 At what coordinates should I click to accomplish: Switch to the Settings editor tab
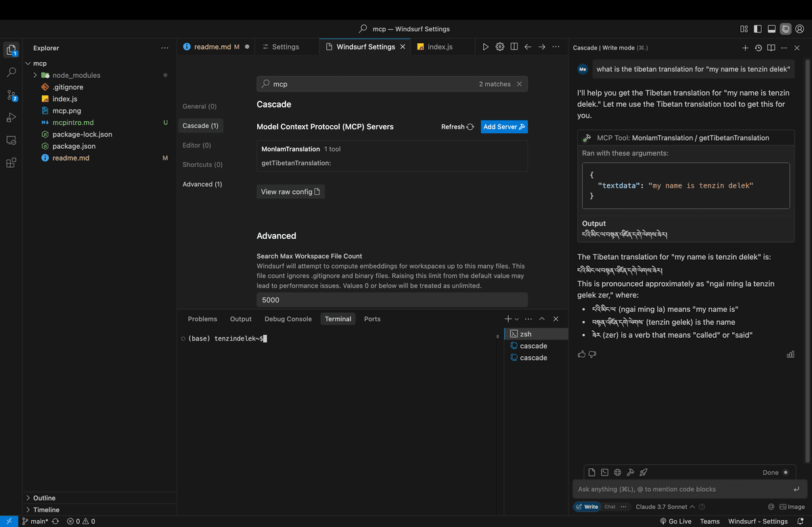[285, 47]
